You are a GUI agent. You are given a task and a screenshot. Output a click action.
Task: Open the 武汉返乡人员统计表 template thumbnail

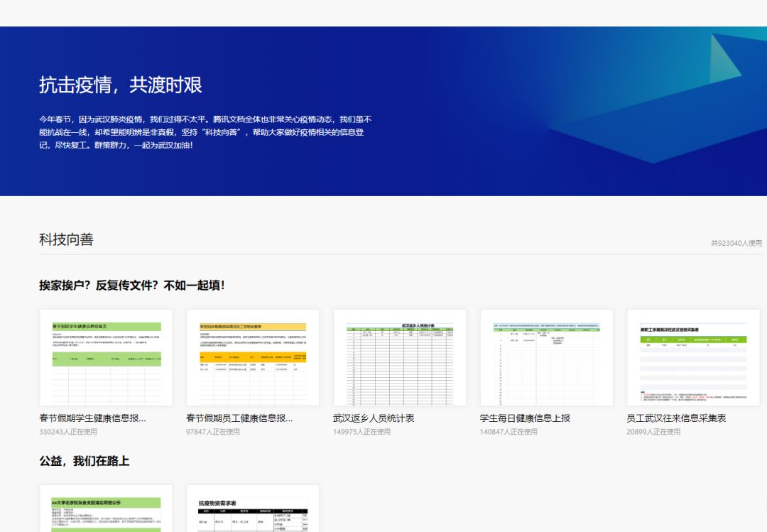point(400,357)
